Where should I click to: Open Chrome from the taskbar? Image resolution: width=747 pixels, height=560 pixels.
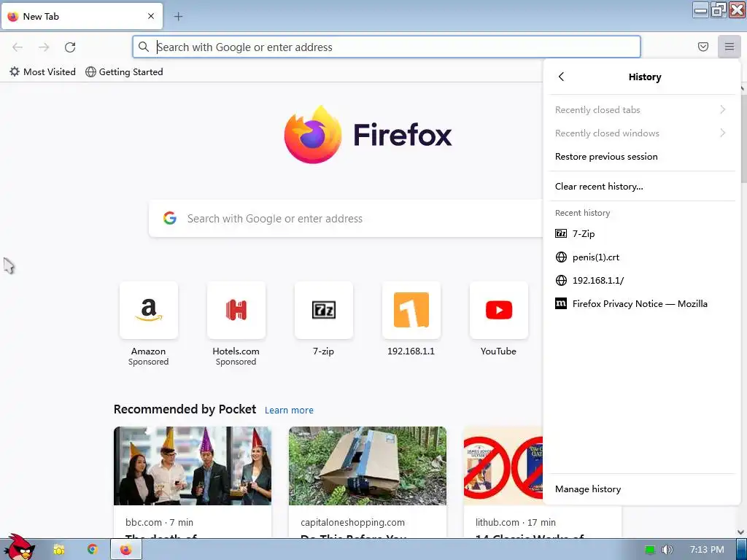click(93, 550)
